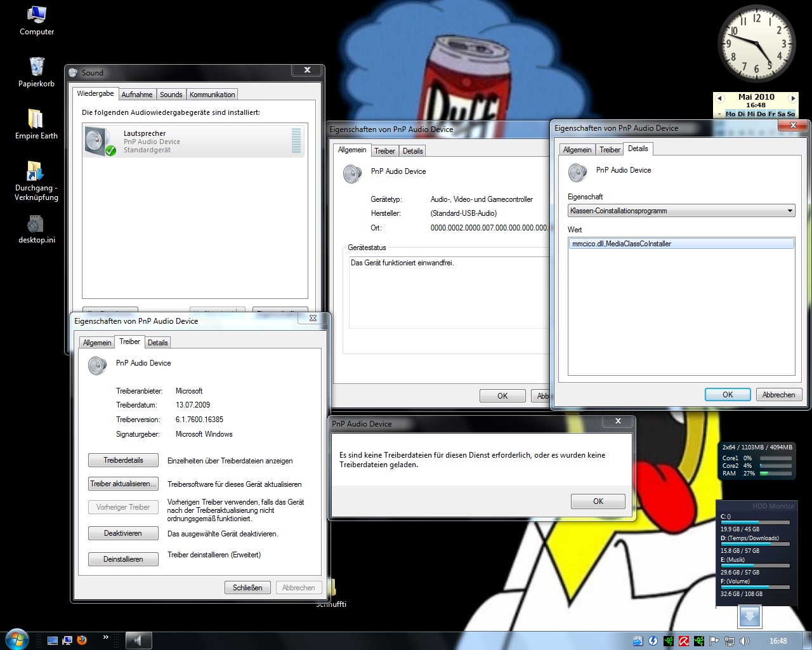Switch to Wiedergabe tab in Sound window
This screenshot has height=650, width=812.
pyautogui.click(x=95, y=93)
